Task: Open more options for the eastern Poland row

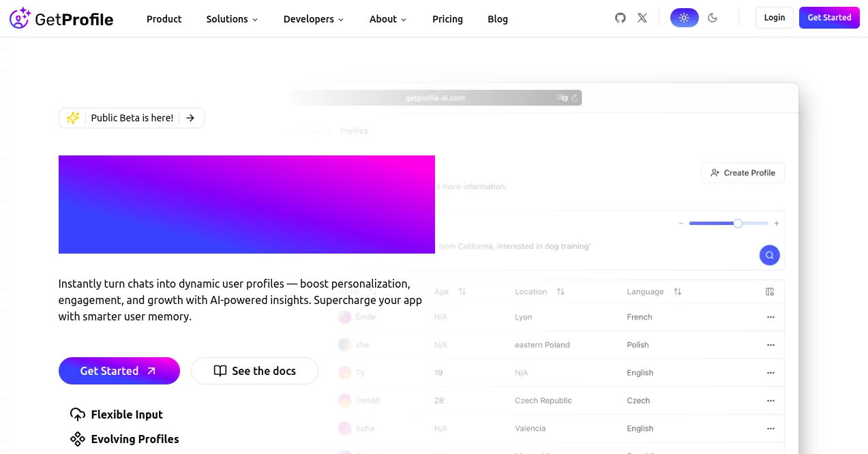Action: pos(770,345)
